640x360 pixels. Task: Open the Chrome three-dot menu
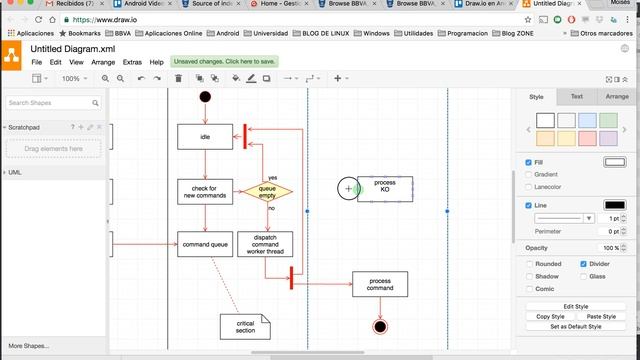click(x=627, y=20)
